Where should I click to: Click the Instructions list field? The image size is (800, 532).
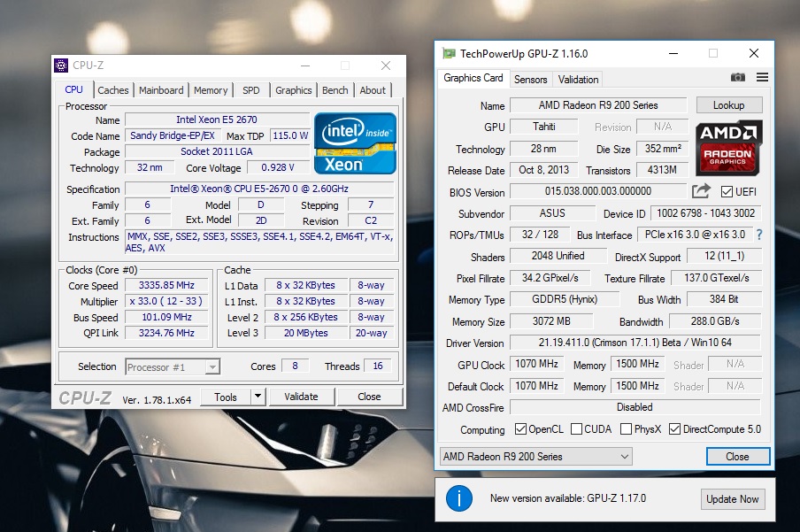tap(260, 243)
